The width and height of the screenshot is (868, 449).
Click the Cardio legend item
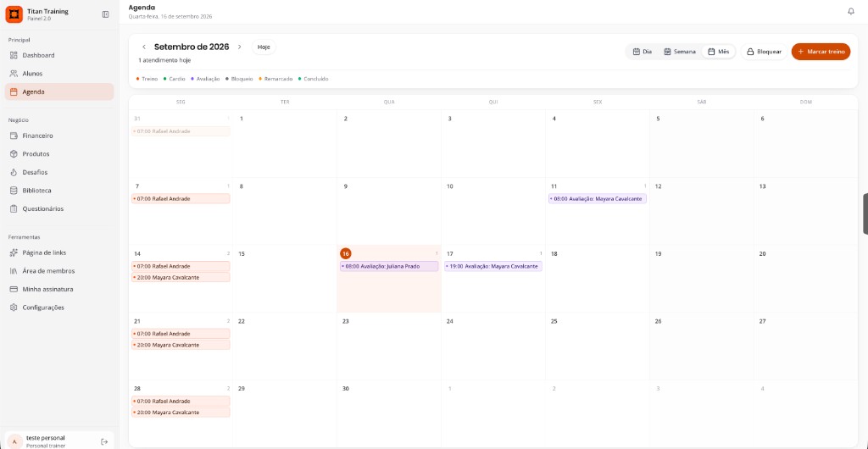[175, 79]
